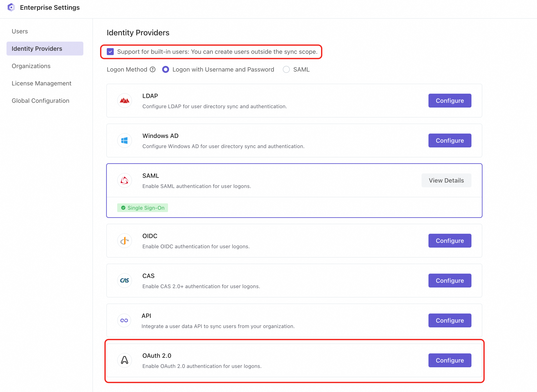The width and height of the screenshot is (537, 392).
Task: View Details of SAML configuration
Action: pos(446,180)
